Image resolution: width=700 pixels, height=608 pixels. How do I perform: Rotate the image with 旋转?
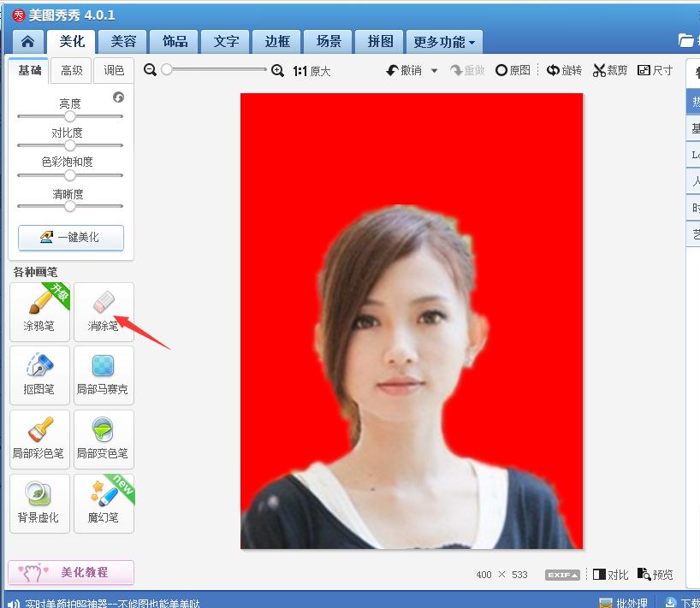coord(564,71)
